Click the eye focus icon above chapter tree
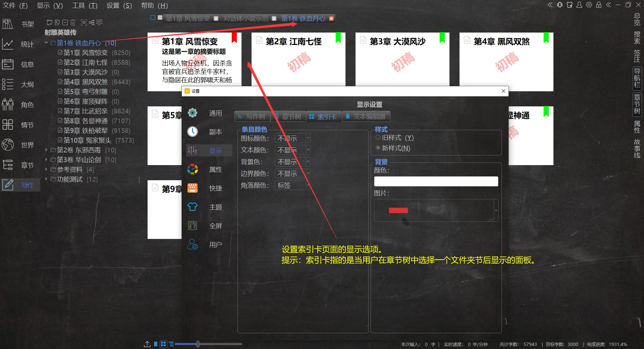The image size is (644, 349). coord(84,22)
